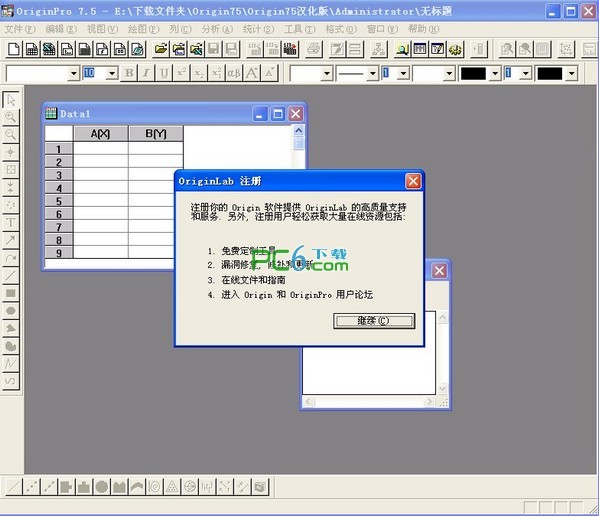Open the 分析(A) menu
Screen dimensions: 599x516
217,29
